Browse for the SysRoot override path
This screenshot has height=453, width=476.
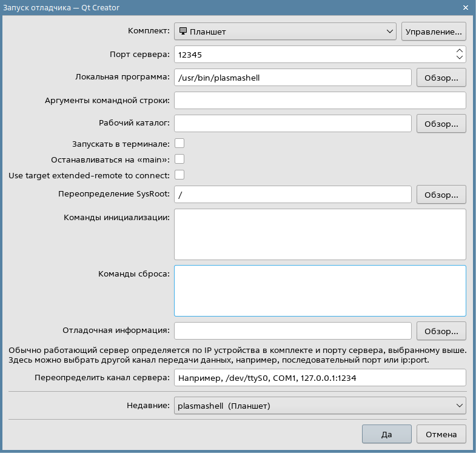[x=441, y=195]
